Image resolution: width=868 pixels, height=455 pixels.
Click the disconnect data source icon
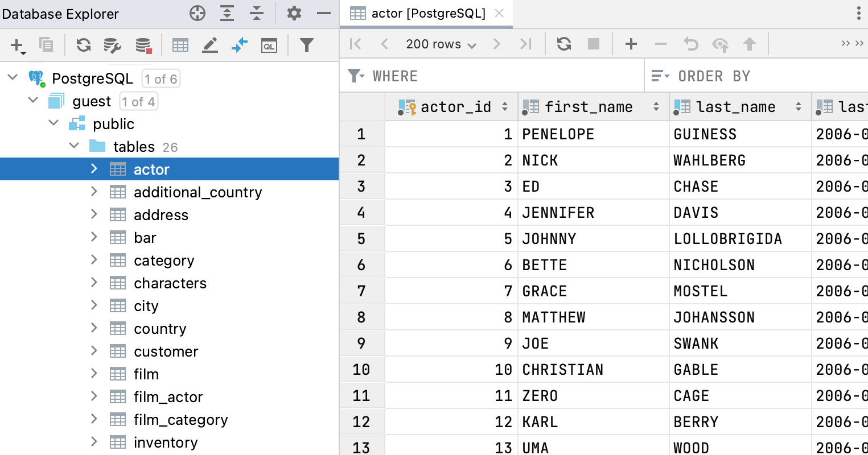point(143,45)
